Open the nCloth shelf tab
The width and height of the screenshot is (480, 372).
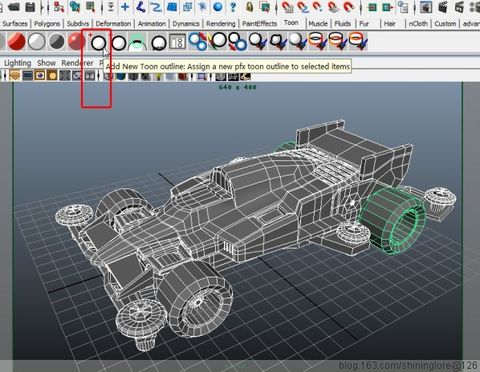coord(418,24)
